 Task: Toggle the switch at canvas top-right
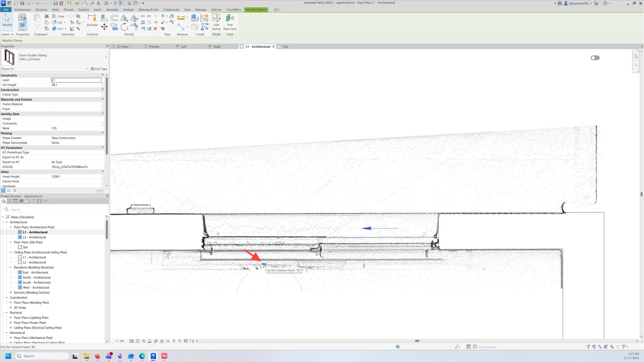[595, 58]
